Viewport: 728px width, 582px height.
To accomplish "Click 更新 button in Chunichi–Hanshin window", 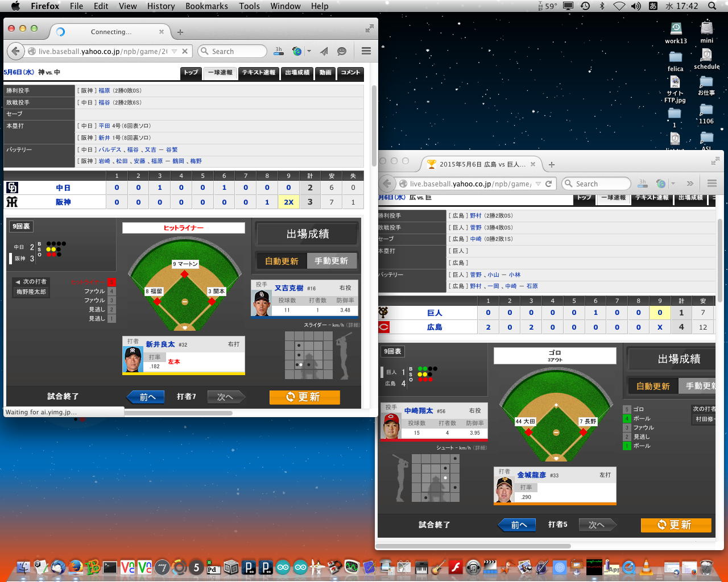I will coord(305,397).
